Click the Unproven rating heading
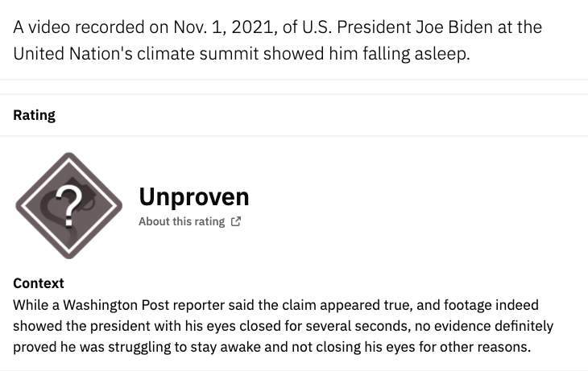This screenshot has width=588, height=371. click(x=194, y=196)
